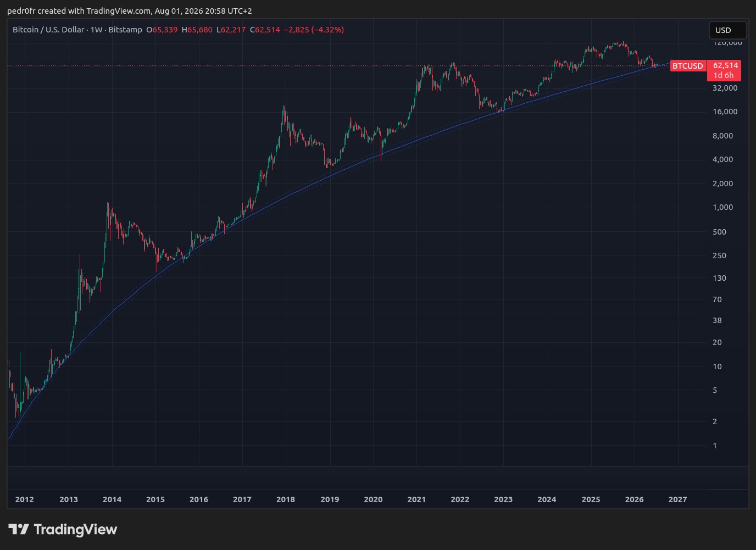The width and height of the screenshot is (756, 550).
Task: Click the 130 price axis label
Action: coord(720,278)
